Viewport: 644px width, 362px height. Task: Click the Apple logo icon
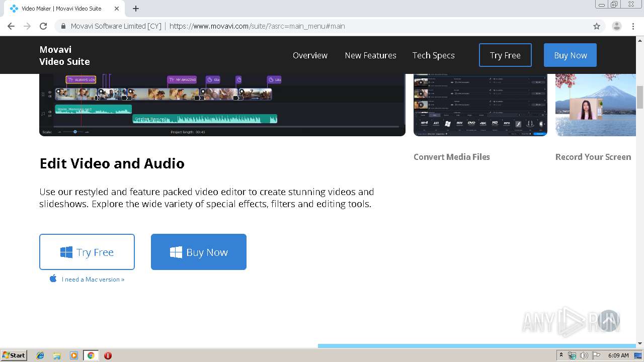point(53,279)
